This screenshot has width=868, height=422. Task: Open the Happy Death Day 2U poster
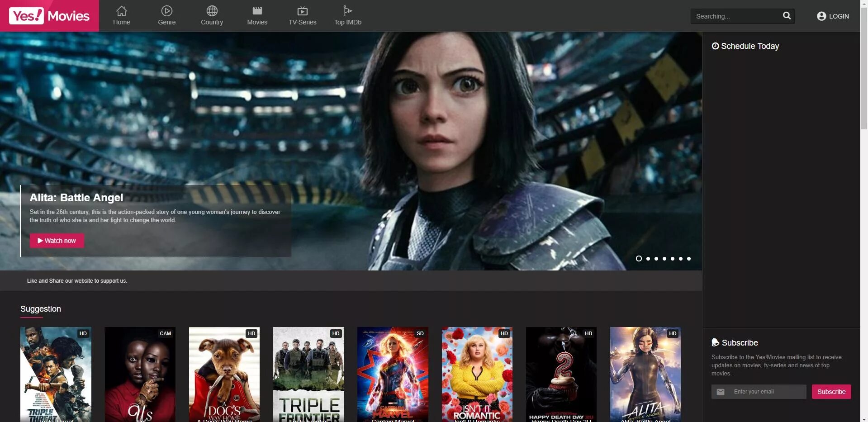561,375
